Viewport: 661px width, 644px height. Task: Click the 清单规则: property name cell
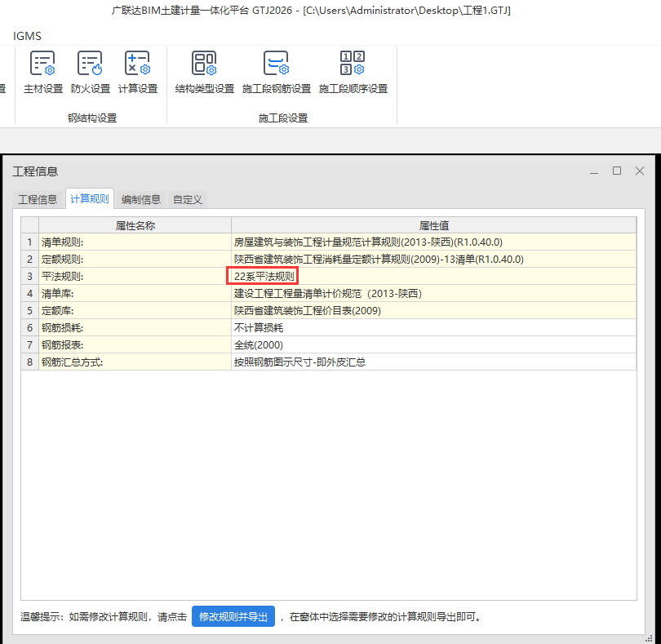(x=135, y=242)
